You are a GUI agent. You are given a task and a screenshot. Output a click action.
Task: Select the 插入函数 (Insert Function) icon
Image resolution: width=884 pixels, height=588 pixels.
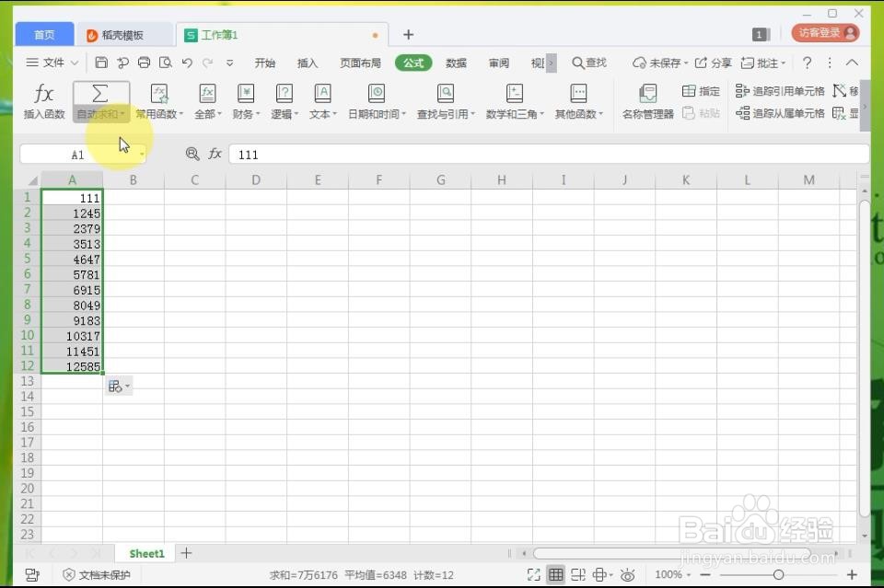(x=42, y=99)
